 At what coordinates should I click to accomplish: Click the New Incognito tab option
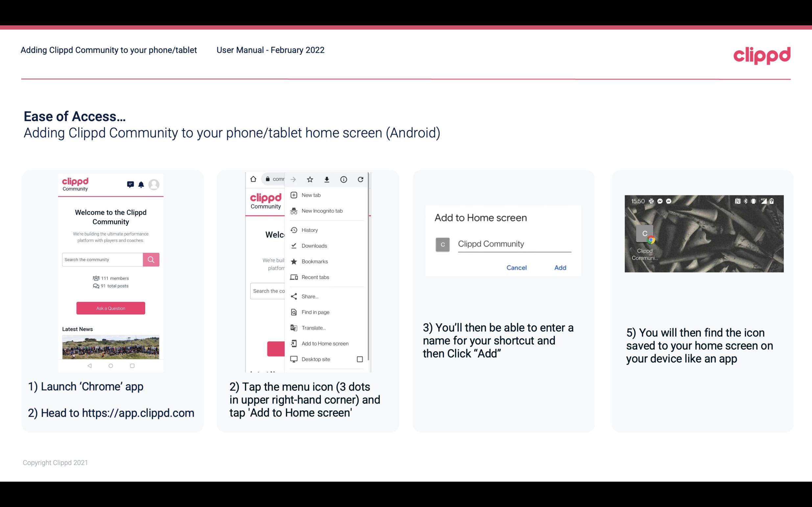[x=321, y=211]
